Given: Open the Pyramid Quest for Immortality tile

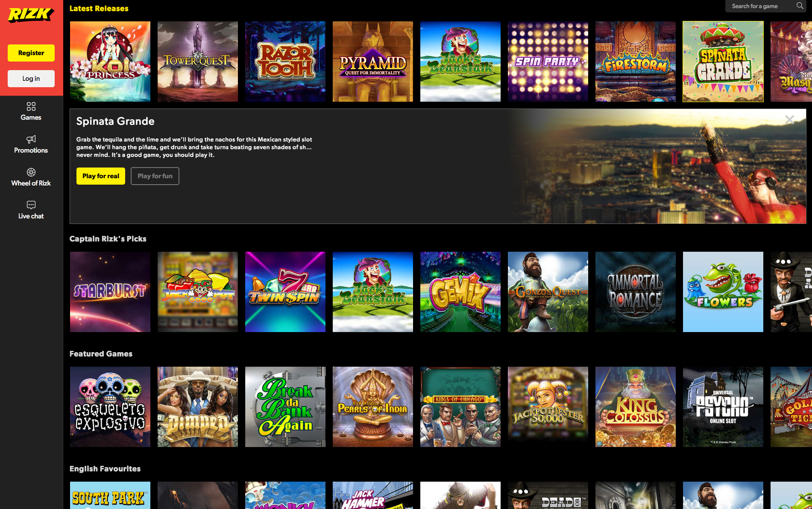Looking at the screenshot, I should click(x=373, y=62).
